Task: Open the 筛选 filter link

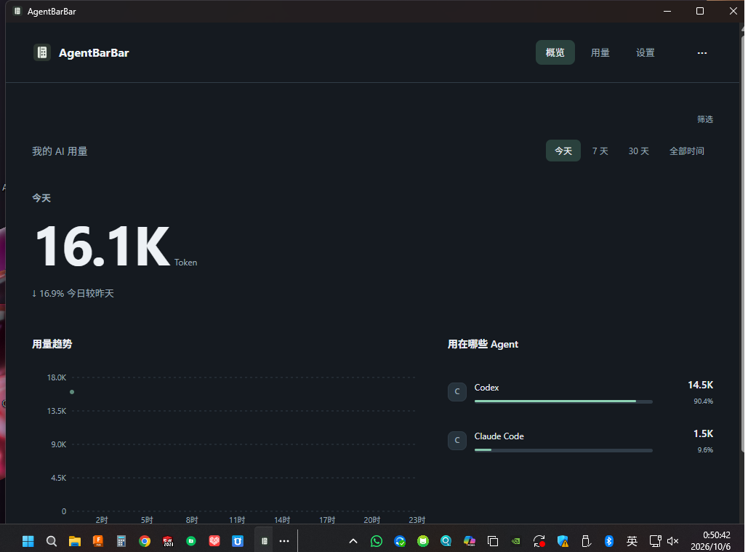Action: point(705,119)
